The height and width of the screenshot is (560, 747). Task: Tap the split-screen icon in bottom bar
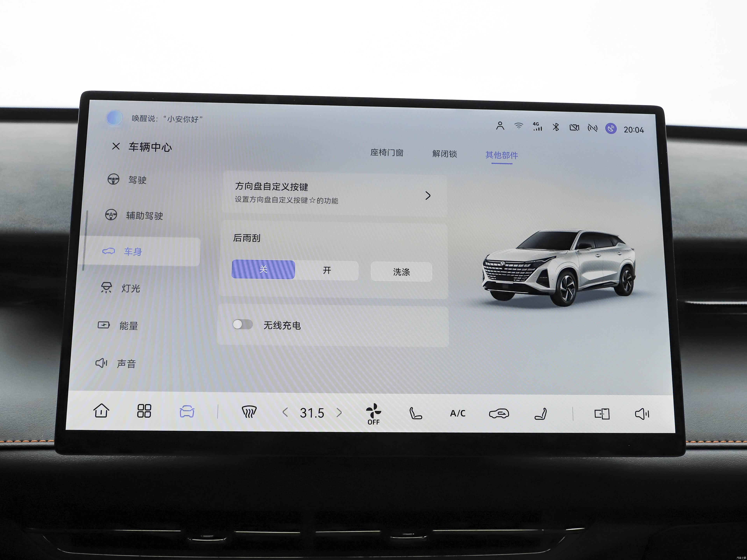click(x=602, y=414)
